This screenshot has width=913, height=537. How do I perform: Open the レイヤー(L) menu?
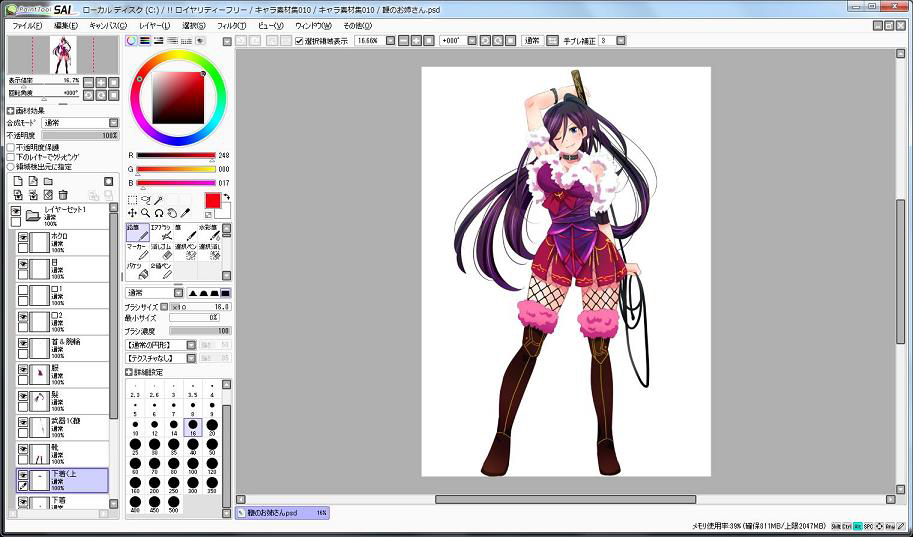click(154, 25)
